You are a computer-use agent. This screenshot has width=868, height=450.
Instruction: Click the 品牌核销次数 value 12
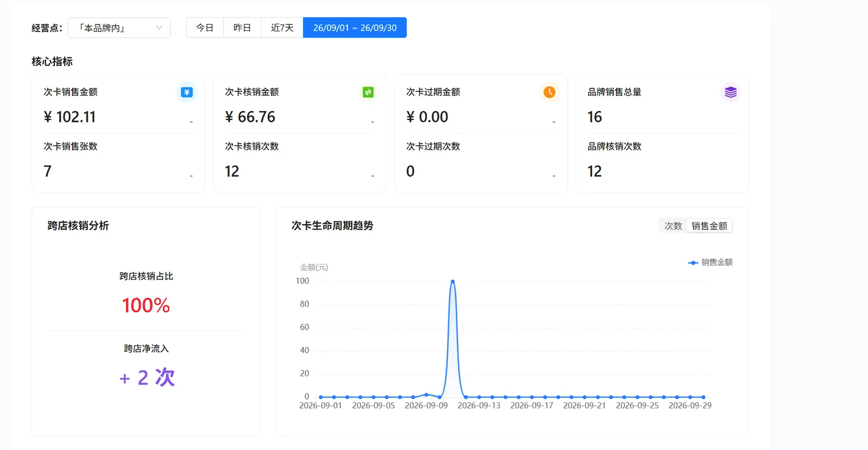(x=595, y=171)
